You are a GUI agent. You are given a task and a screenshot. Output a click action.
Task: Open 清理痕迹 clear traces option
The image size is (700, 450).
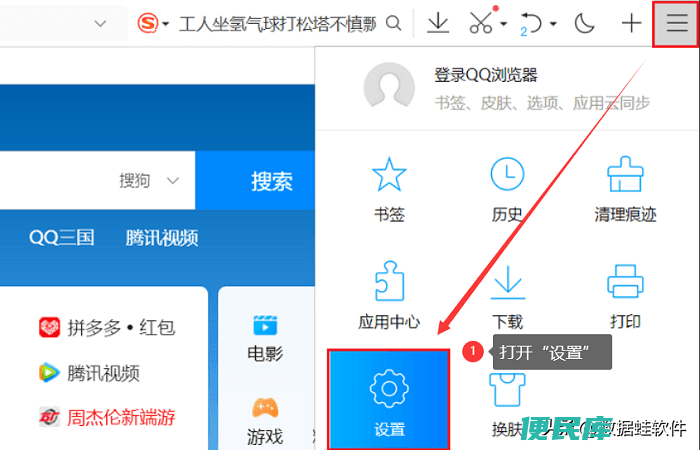coord(625,189)
